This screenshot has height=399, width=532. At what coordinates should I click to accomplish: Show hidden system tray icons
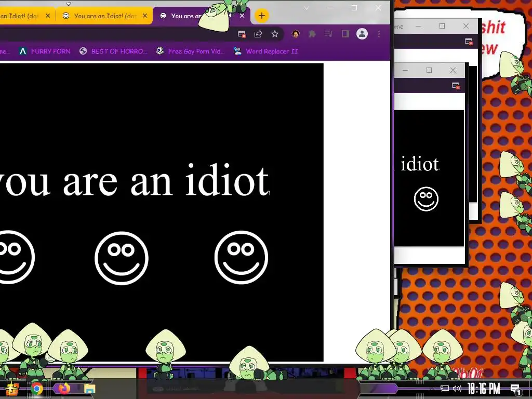[x=432, y=389]
